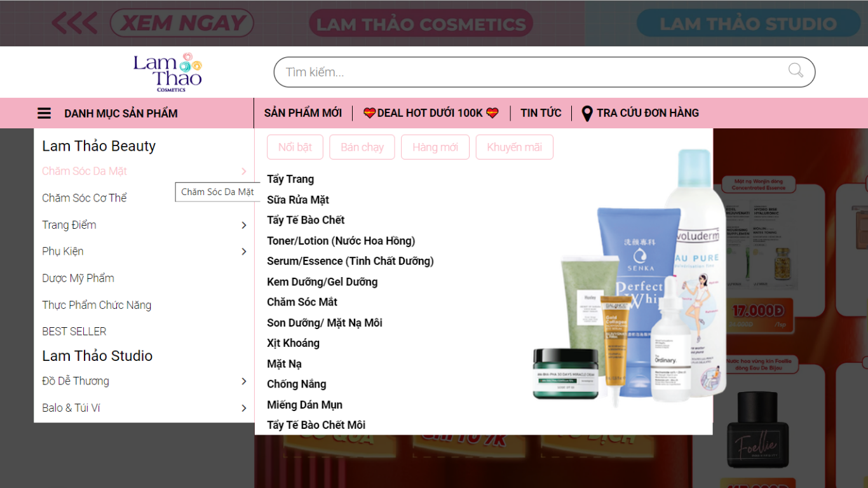Open Chăm Sóc Da Mặt category

pos(85,172)
